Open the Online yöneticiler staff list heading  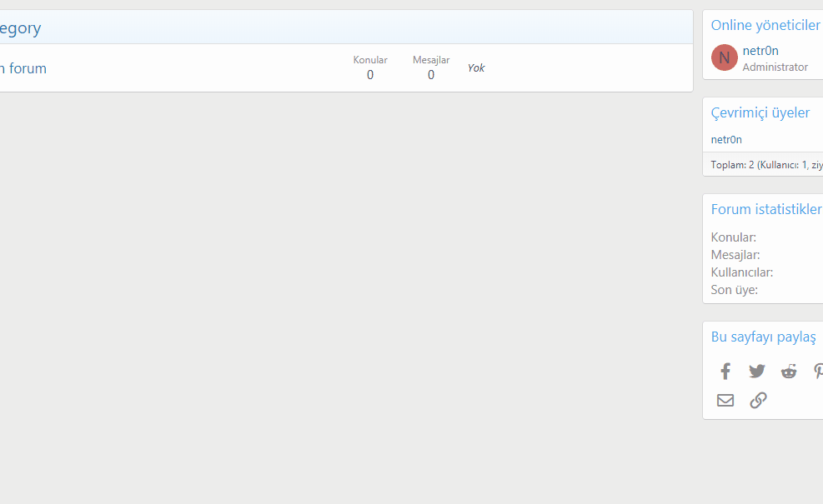coord(765,25)
